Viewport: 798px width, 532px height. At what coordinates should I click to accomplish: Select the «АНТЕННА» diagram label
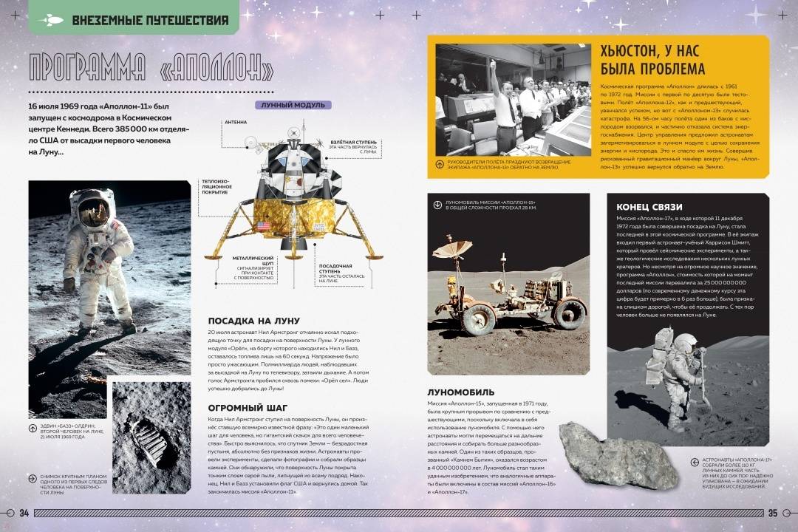click(236, 122)
